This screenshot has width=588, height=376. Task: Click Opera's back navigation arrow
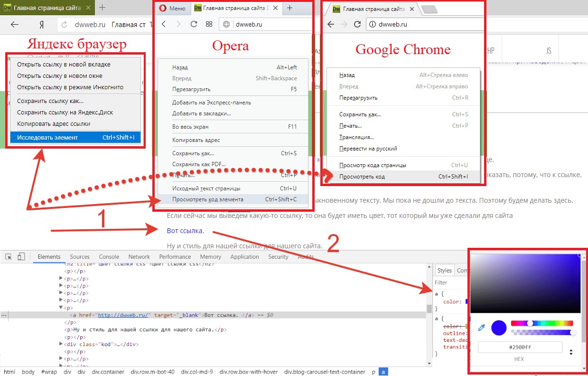(x=164, y=24)
